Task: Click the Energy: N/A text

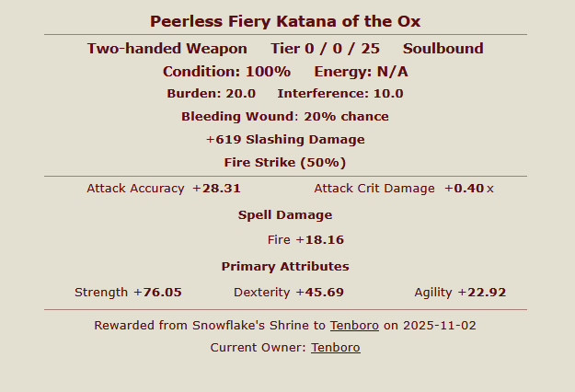Action: click(x=361, y=72)
